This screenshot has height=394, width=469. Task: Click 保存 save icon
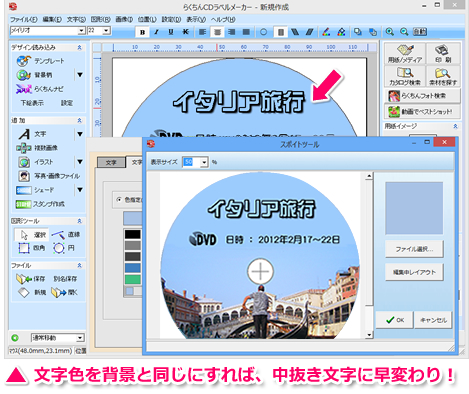click(30, 279)
